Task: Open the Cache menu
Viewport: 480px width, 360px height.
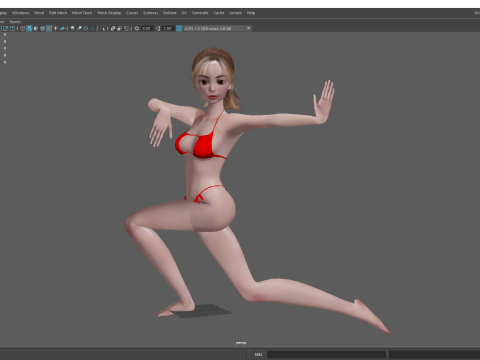Action: coord(219,13)
